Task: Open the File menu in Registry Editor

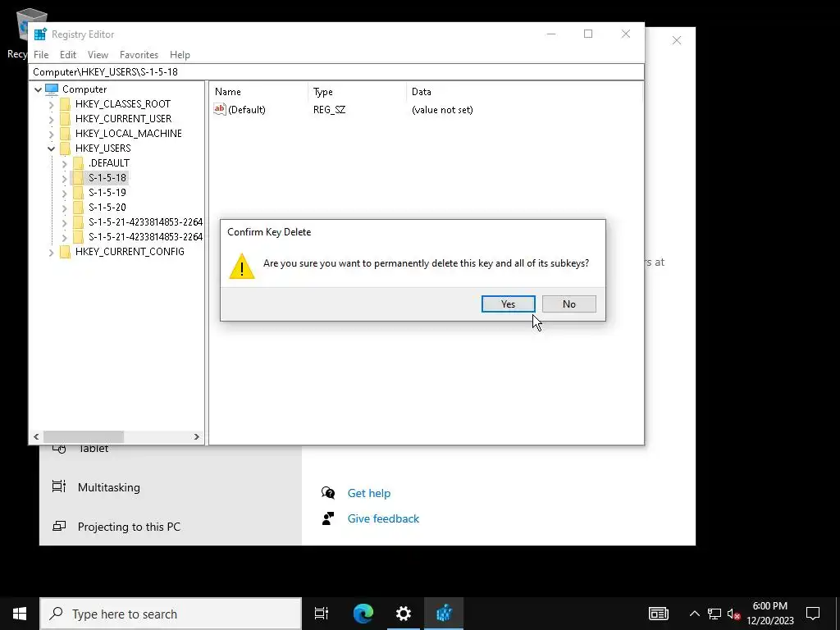Action: click(41, 55)
